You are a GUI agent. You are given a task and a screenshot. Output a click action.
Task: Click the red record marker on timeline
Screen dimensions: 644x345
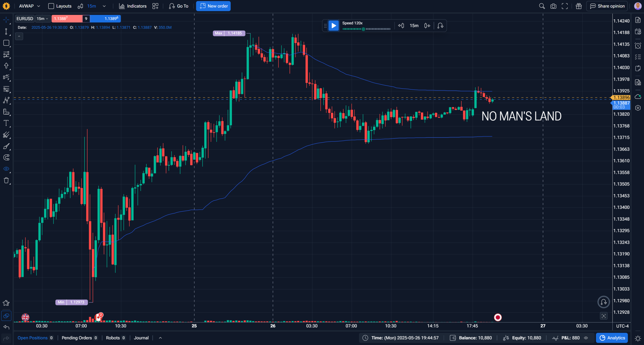(498, 317)
